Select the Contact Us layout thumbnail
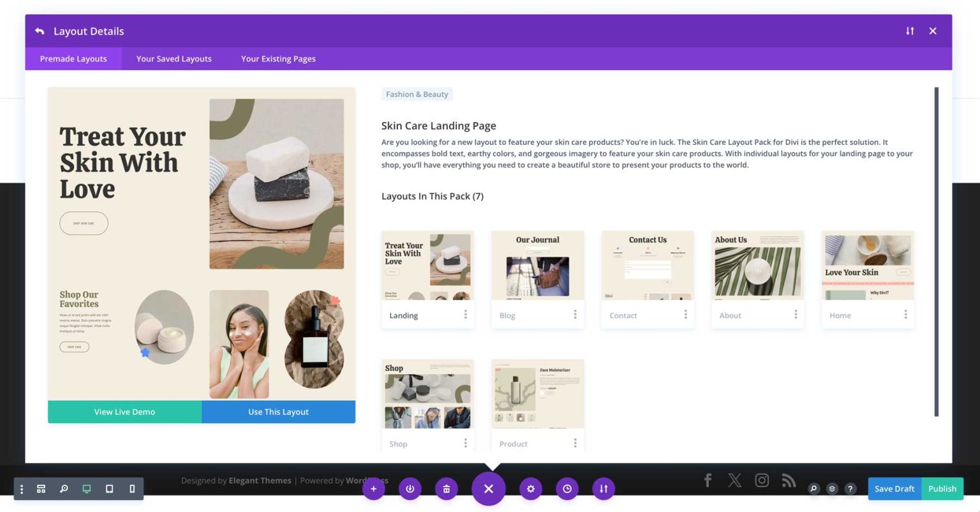 click(647, 265)
